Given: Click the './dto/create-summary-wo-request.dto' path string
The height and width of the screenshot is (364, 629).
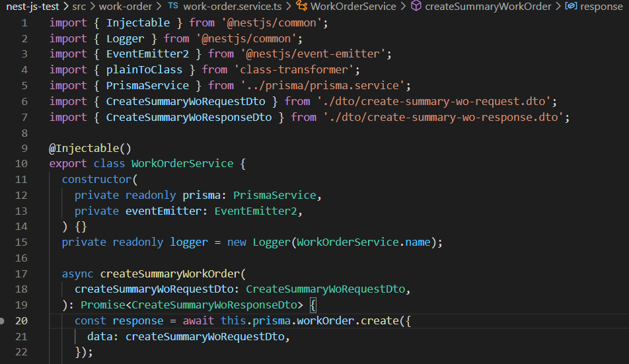Looking at the screenshot, I should click(x=434, y=102).
